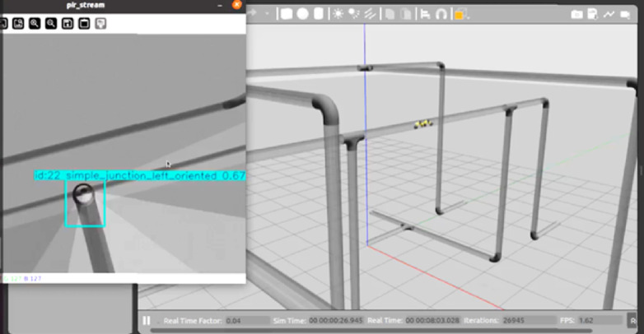
Task: Pause the simulation
Action: click(x=147, y=321)
